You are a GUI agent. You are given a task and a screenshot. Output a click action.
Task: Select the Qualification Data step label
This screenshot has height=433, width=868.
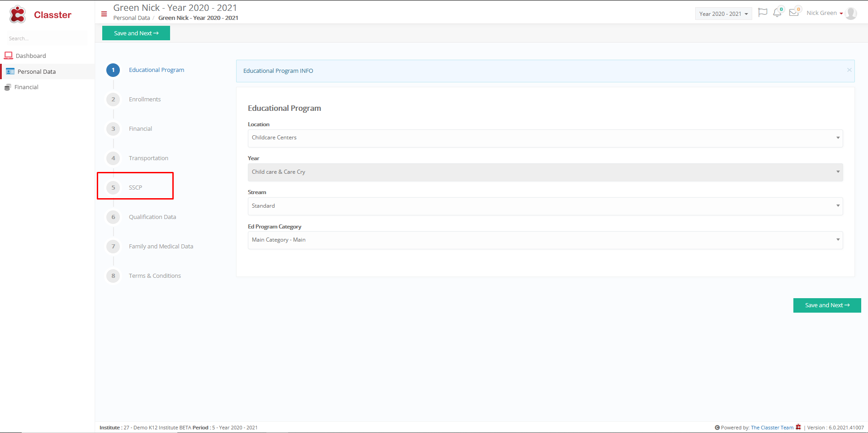(x=152, y=217)
